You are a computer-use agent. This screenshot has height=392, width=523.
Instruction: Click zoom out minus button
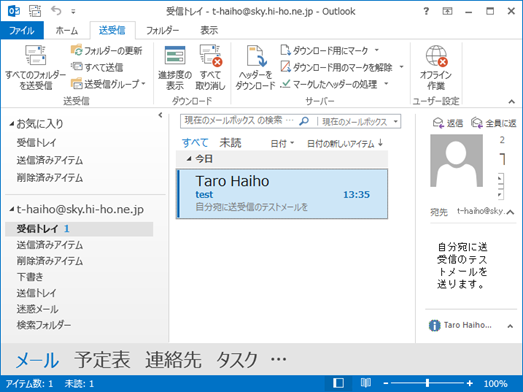coord(385,383)
